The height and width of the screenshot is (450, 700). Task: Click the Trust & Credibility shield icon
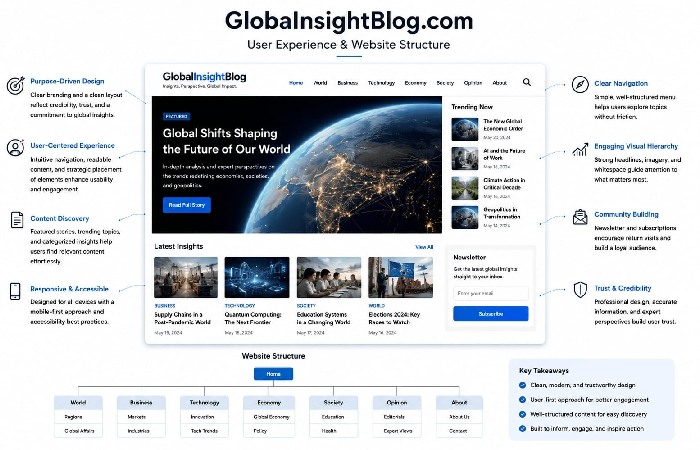(x=580, y=290)
